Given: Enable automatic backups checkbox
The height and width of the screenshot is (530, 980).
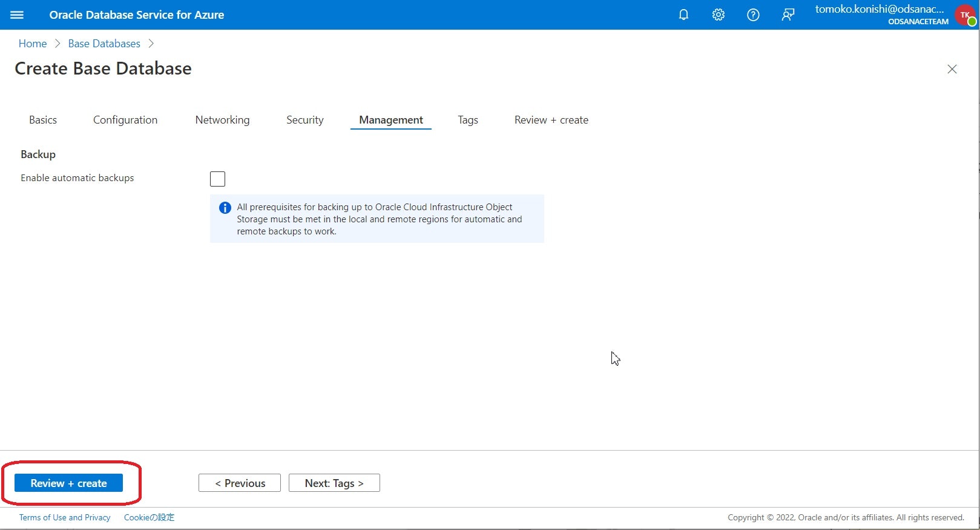Looking at the screenshot, I should pyautogui.click(x=217, y=179).
